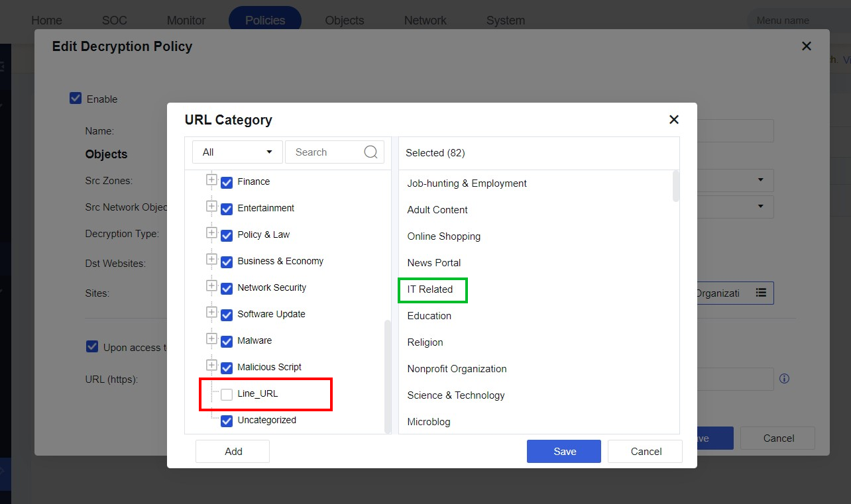Image resolution: width=851 pixels, height=504 pixels.
Task: Uncheck the Uncategorized checkbox
Action: click(x=227, y=421)
